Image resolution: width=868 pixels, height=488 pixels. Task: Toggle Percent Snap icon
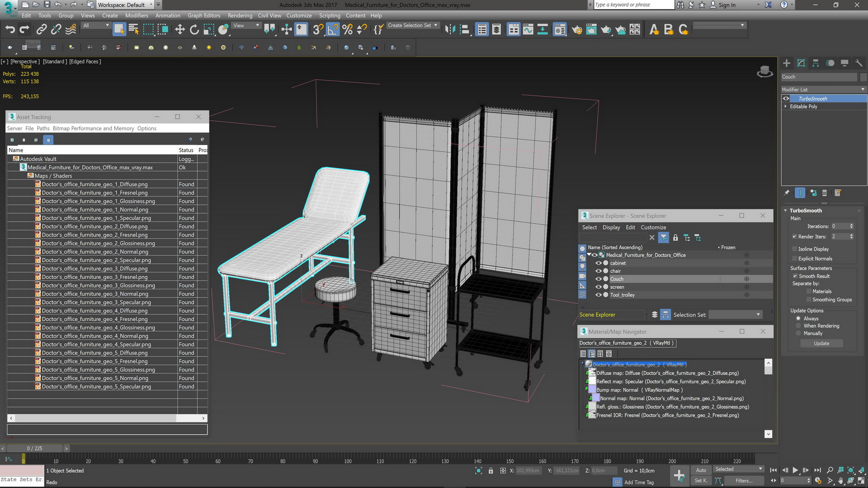[x=347, y=30]
